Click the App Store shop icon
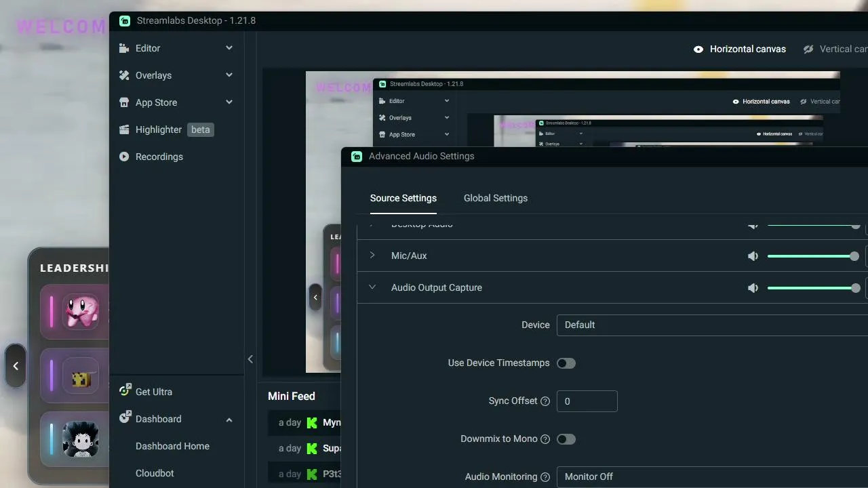868x488 pixels. point(124,102)
